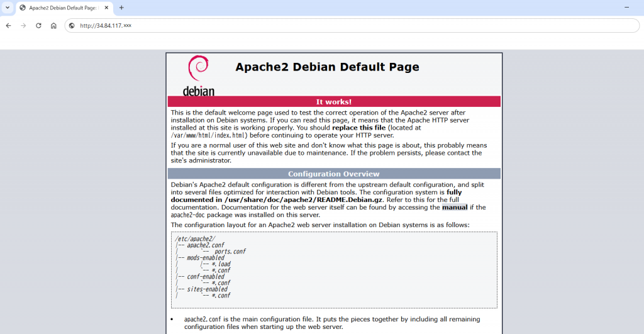Click the Configuration Overview section header
This screenshot has width=644, height=334.
334,174
